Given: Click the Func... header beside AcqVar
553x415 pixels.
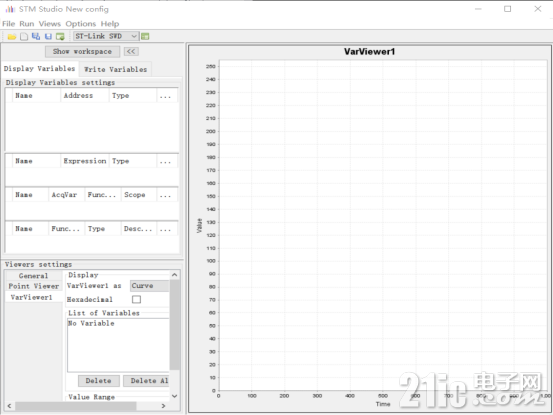Looking at the screenshot, I should click(102, 195).
